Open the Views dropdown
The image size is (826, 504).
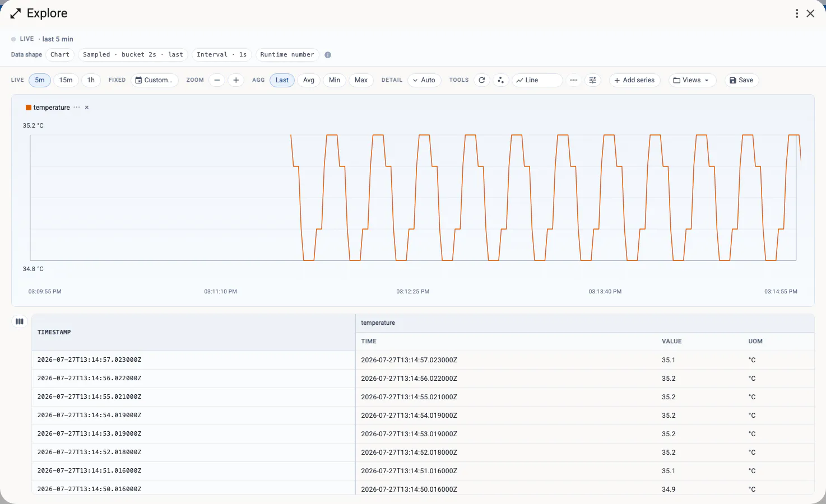[692, 80]
